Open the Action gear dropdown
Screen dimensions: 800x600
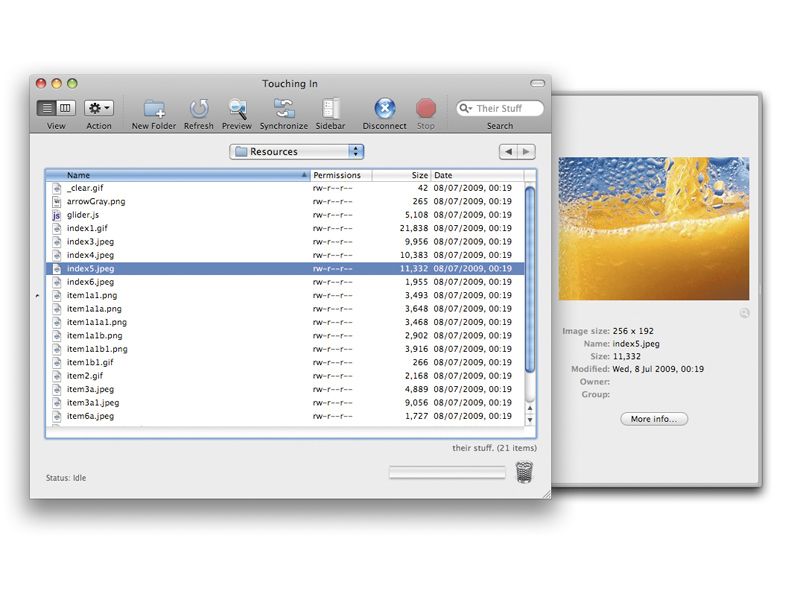(99, 108)
